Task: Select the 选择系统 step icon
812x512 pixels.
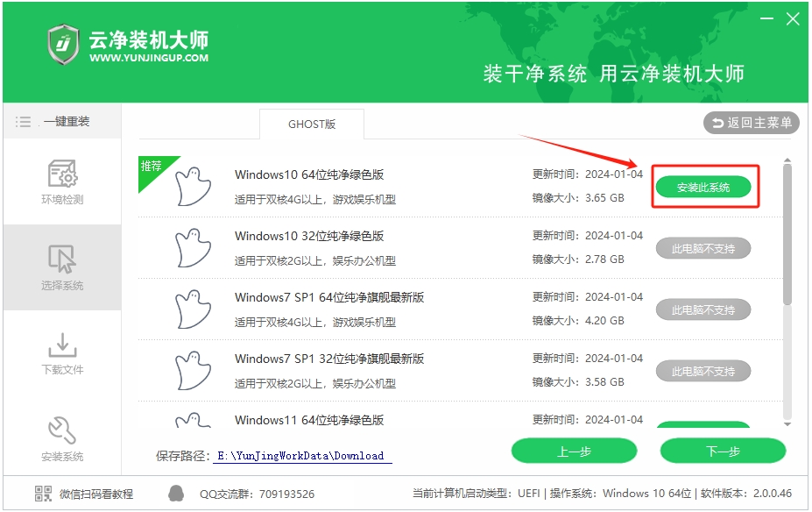Action: (x=62, y=259)
